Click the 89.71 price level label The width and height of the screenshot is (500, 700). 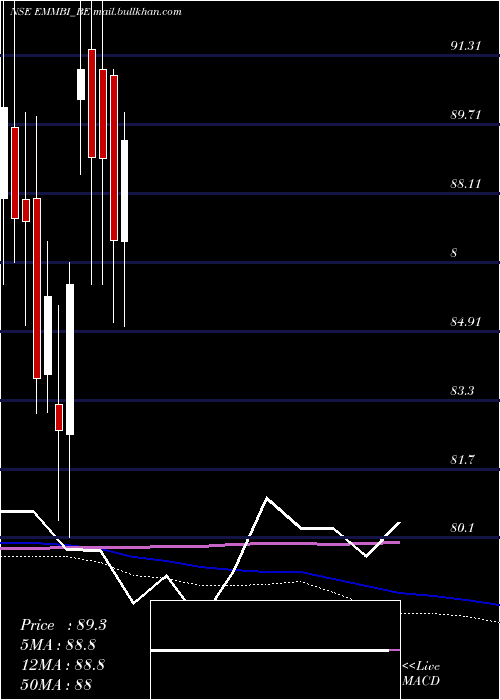pyautogui.click(x=465, y=115)
